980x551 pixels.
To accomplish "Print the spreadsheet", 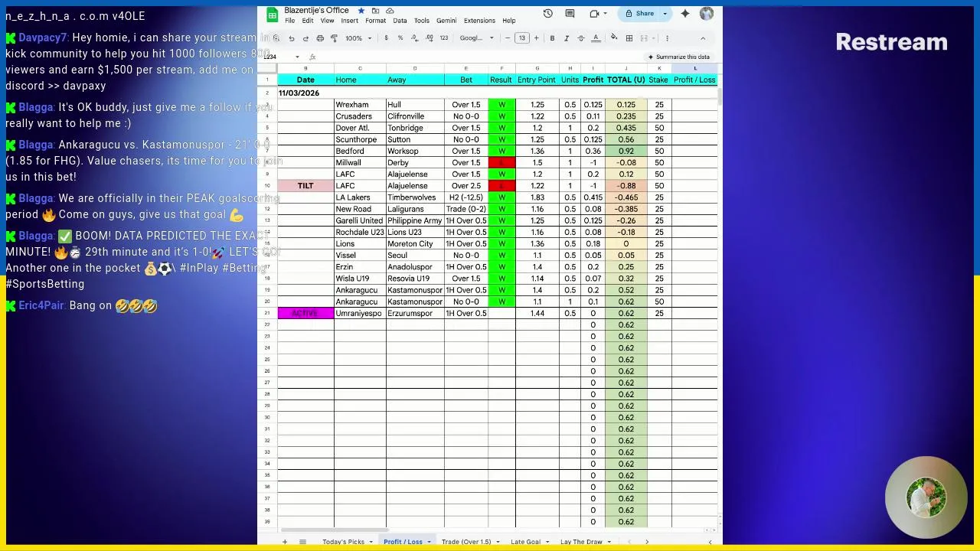I will pos(320,38).
